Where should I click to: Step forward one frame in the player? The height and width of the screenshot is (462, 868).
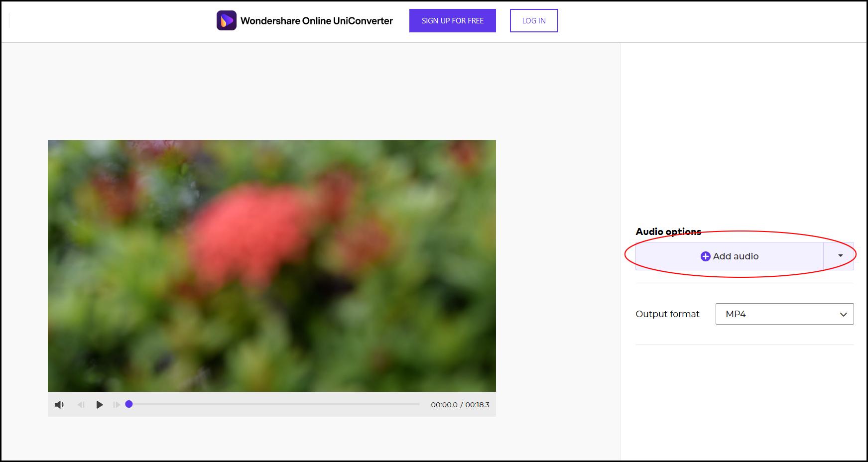tap(117, 405)
